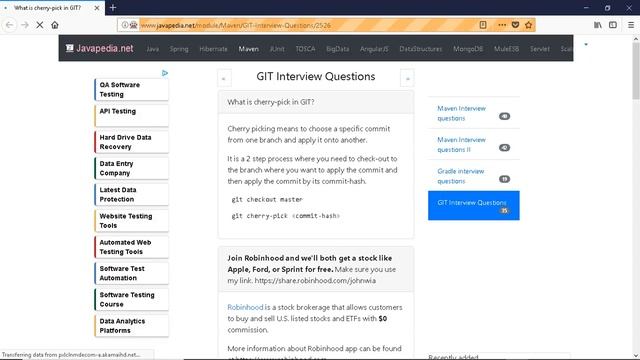640x360 pixels.
Task: Open DataStructures in navbar
Action: (421, 49)
